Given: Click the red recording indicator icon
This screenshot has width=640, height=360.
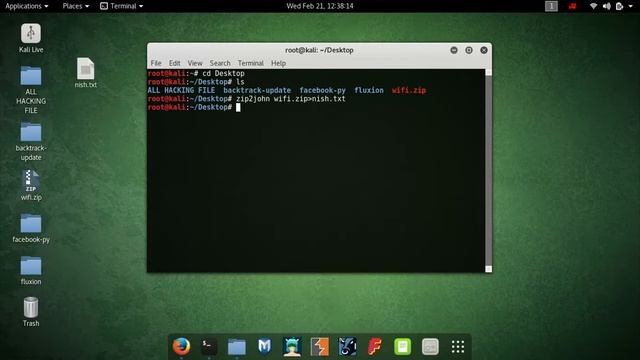Looking at the screenshot, I should 572,6.
